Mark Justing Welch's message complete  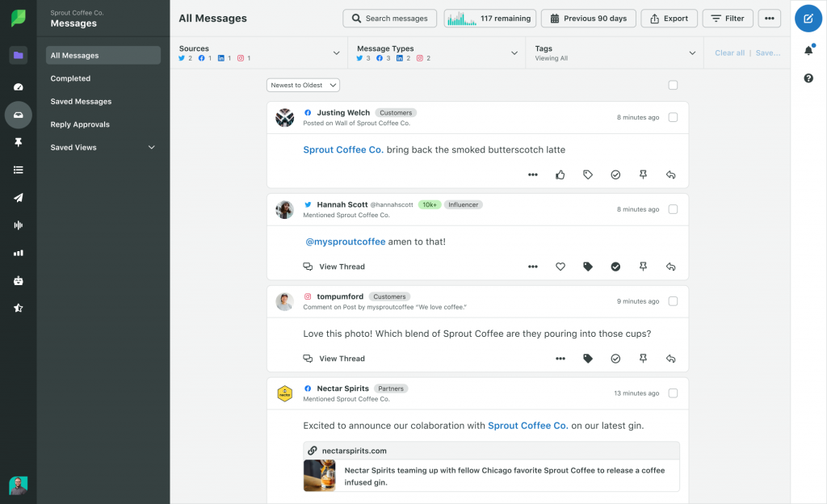615,174
